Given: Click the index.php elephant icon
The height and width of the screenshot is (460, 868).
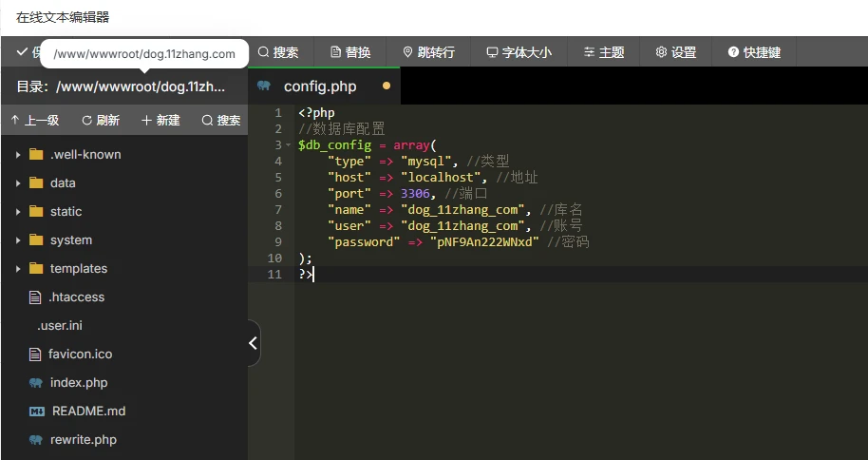Looking at the screenshot, I should tap(36, 382).
